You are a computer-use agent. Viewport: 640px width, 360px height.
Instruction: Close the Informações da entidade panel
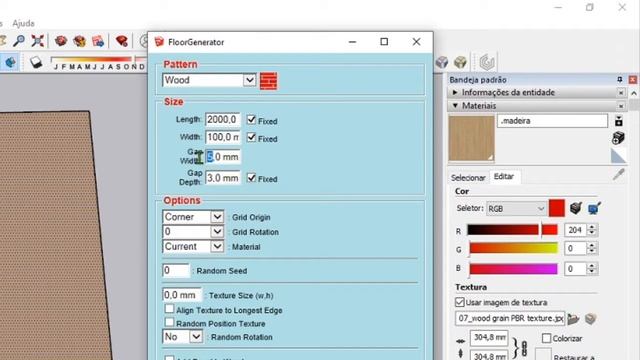620,93
